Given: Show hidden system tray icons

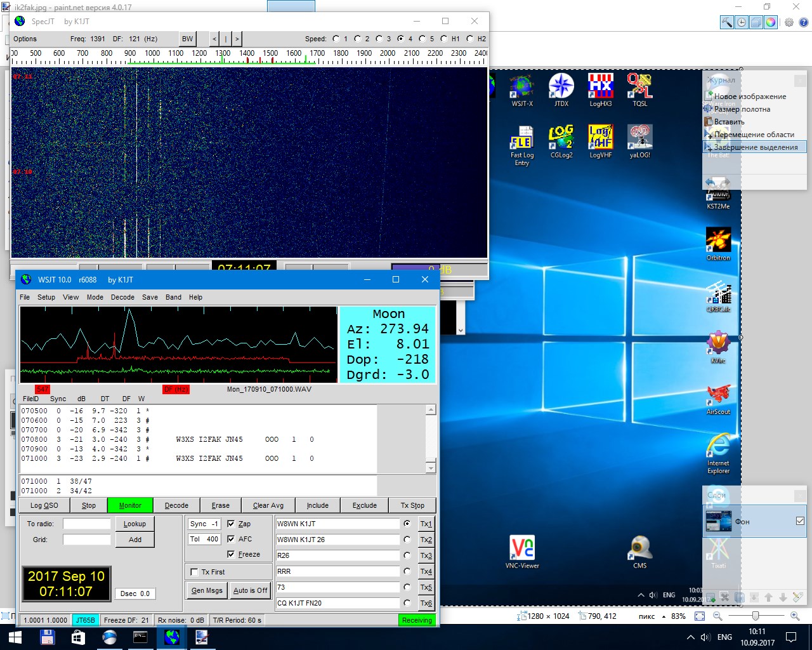Looking at the screenshot, I should (x=690, y=637).
